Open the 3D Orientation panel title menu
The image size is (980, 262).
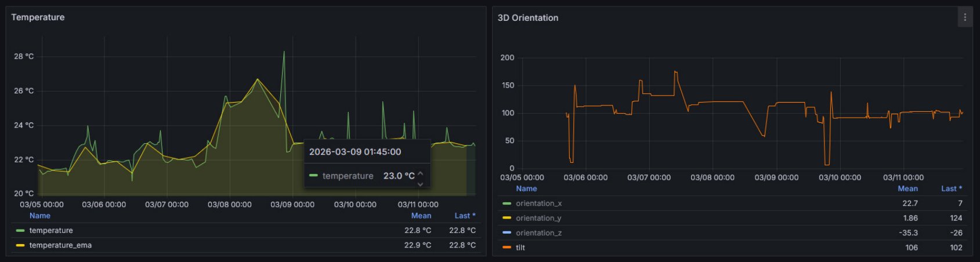528,18
